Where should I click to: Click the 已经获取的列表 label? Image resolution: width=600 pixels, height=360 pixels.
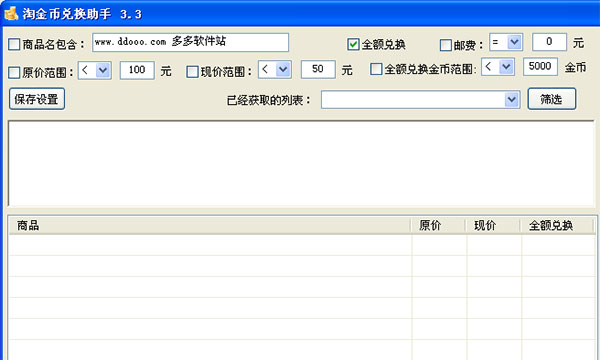(269, 100)
